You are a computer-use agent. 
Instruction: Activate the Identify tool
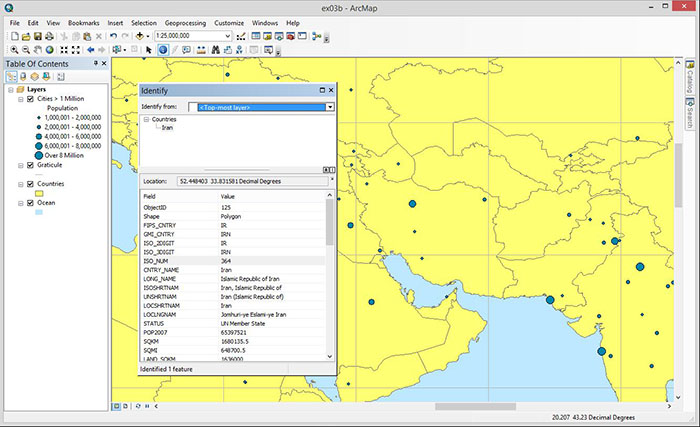pyautogui.click(x=163, y=50)
